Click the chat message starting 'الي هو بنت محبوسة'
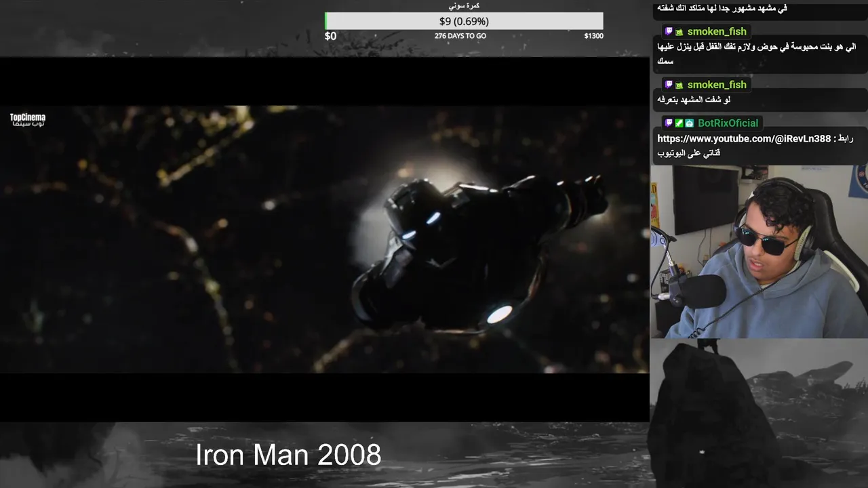Screen dimensions: 868x488 pyautogui.click(x=756, y=54)
